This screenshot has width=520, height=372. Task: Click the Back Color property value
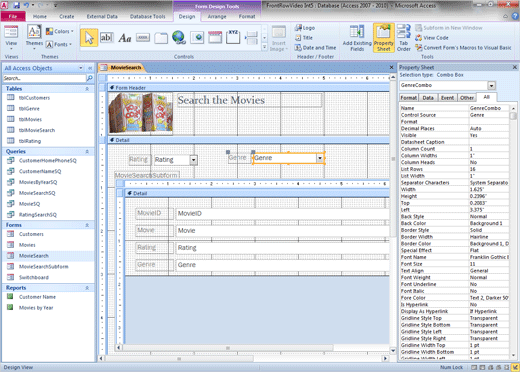click(x=488, y=223)
